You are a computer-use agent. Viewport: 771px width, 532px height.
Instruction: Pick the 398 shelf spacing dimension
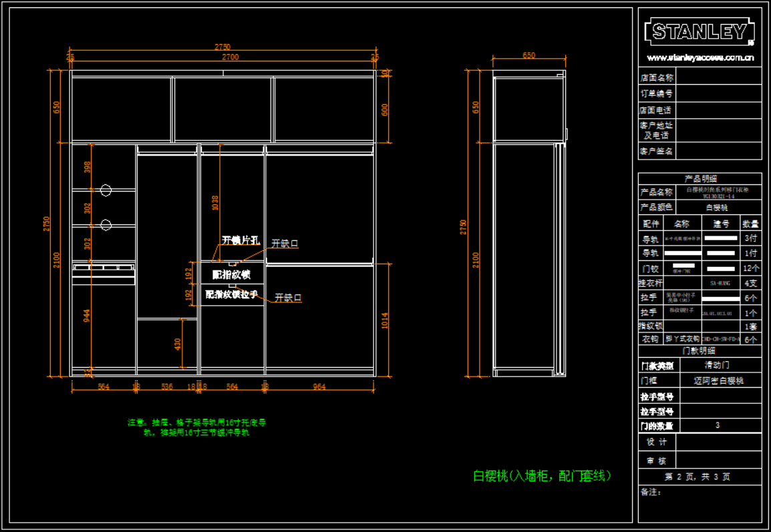pos(88,167)
